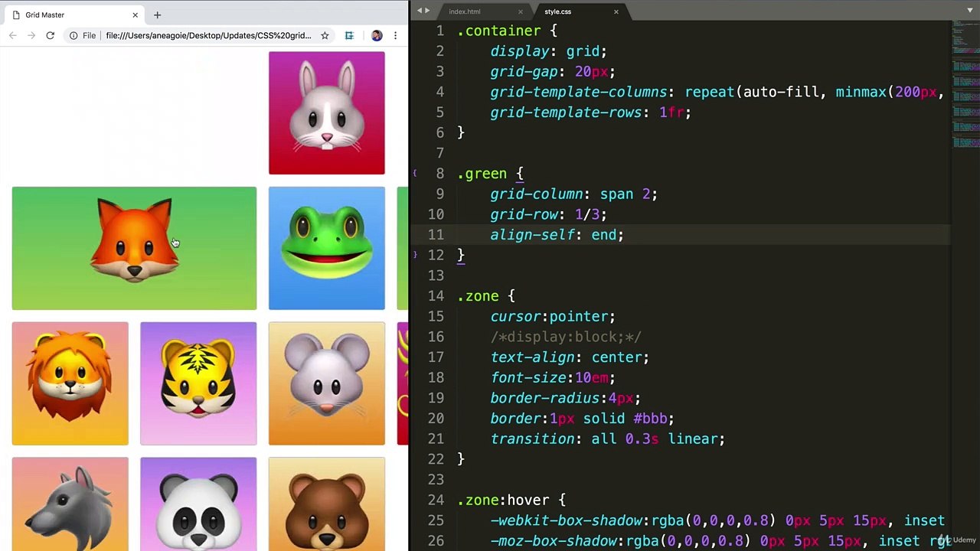Click the lion emoji tile
The width and height of the screenshot is (980, 551).
pyautogui.click(x=70, y=383)
